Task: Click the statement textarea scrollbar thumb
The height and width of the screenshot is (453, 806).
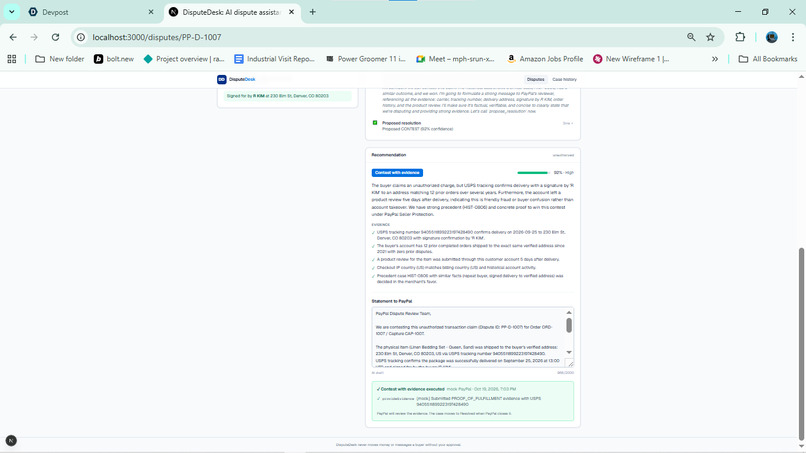Action: click(x=569, y=325)
